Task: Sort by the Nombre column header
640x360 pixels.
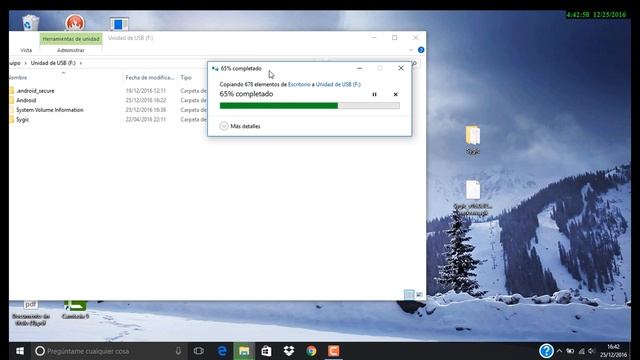Action: [x=18, y=78]
